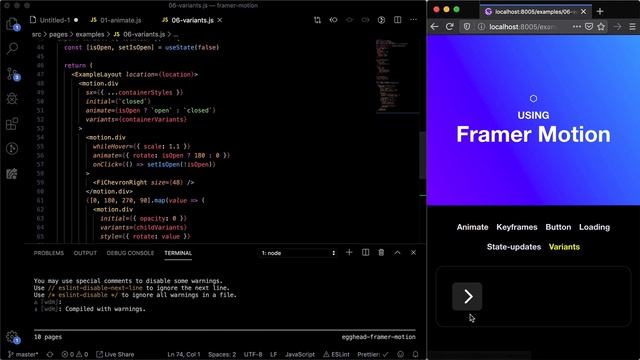This screenshot has height=360, width=640.
Task: Open the OUTPUT panel tab
Action: tap(85, 253)
